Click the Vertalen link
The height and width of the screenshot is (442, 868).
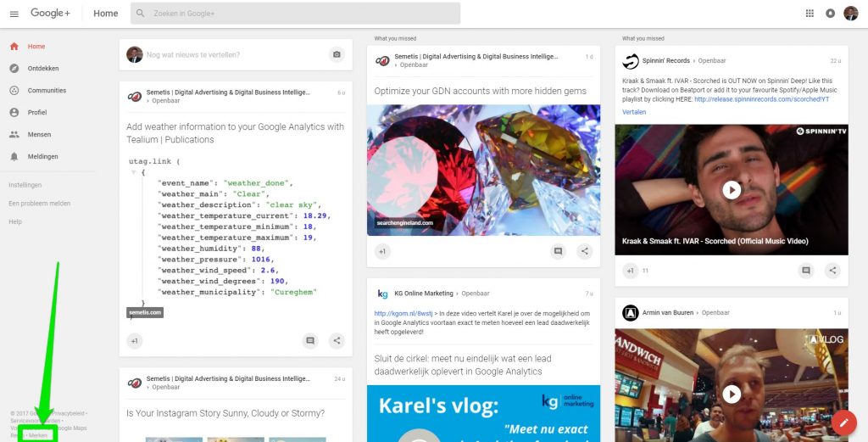pyautogui.click(x=634, y=112)
